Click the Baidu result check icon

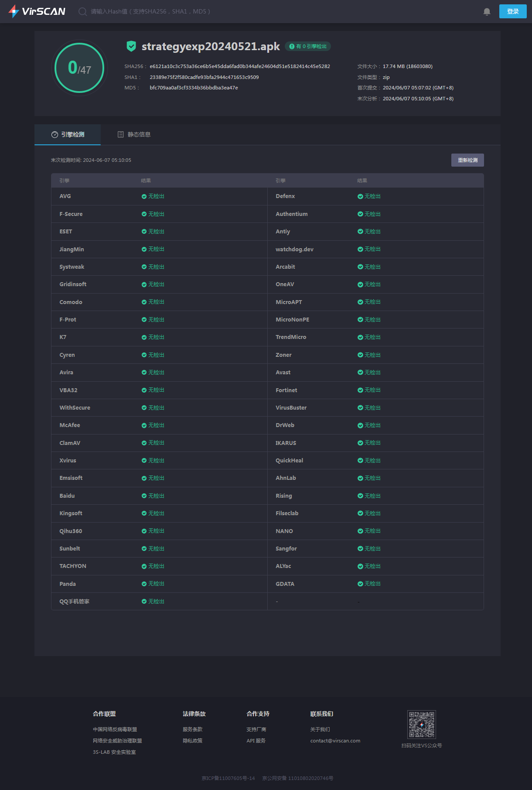(144, 496)
